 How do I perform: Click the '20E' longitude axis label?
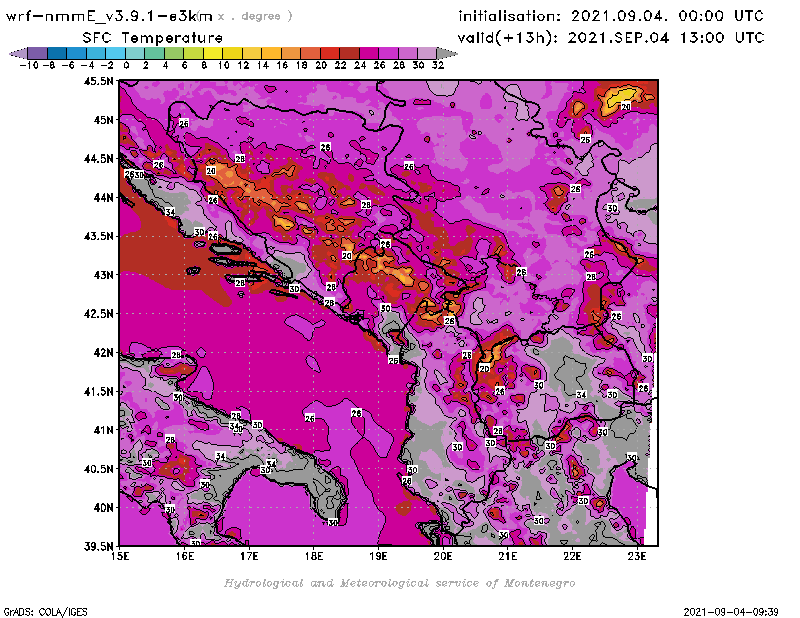[443, 556]
